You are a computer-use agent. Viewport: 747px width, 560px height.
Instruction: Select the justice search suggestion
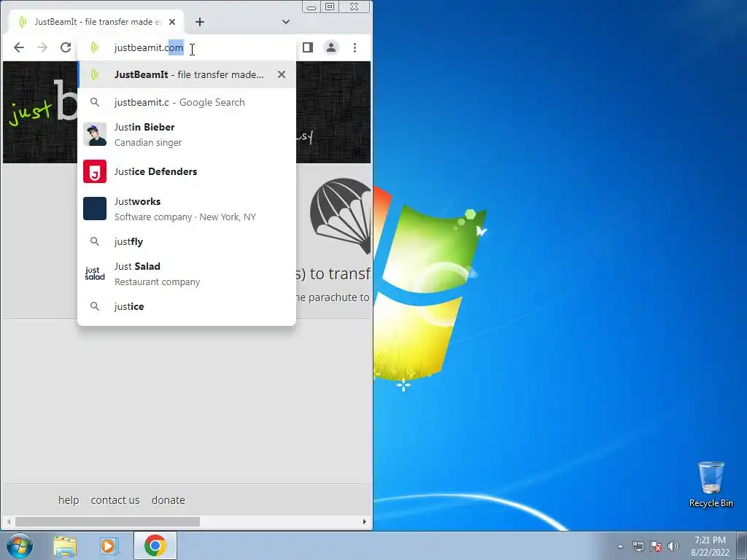(x=186, y=306)
